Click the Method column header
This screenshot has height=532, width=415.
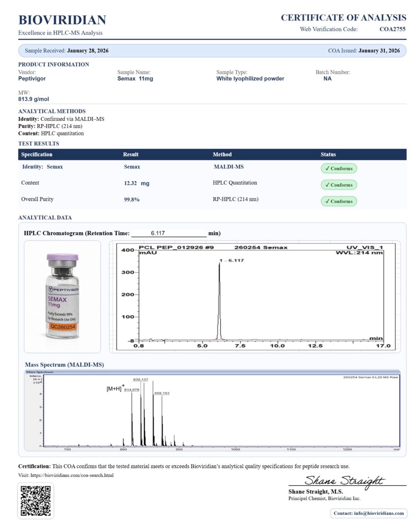[x=222, y=154]
